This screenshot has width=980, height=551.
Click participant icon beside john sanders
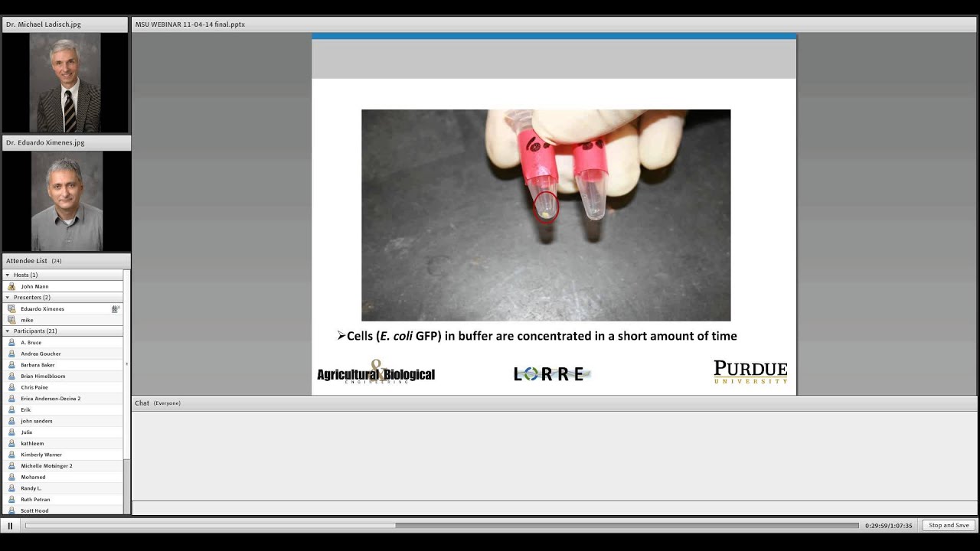[11, 421]
